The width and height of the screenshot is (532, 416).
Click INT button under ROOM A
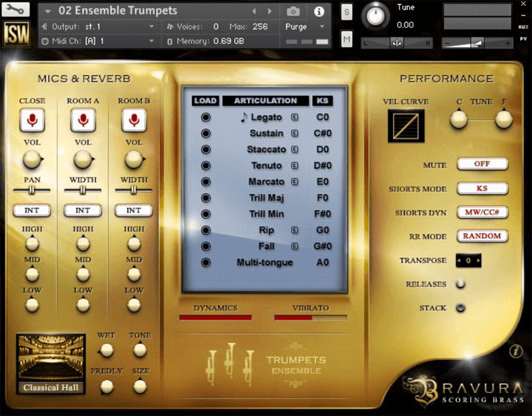coord(83,210)
